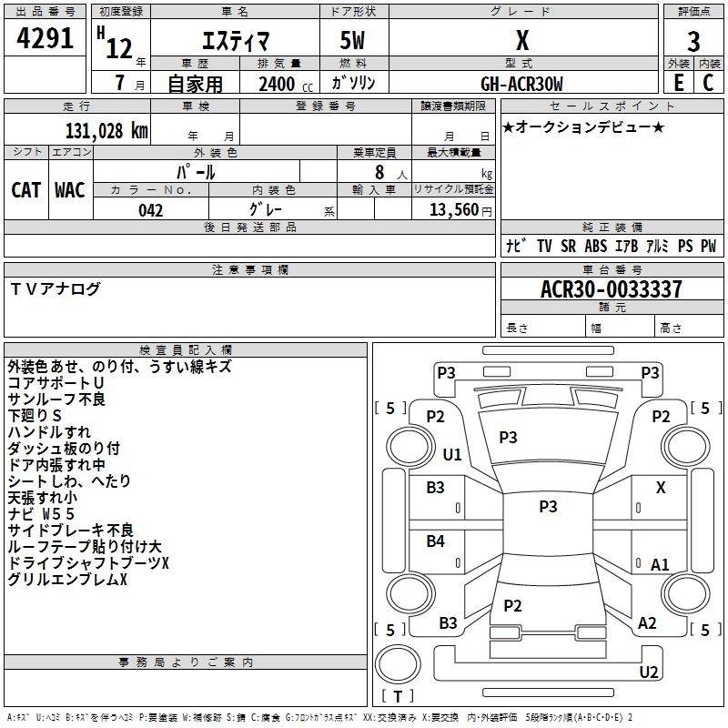Click the color number 042
Image resolution: width=728 pixels, height=728 pixels.
click(x=151, y=210)
